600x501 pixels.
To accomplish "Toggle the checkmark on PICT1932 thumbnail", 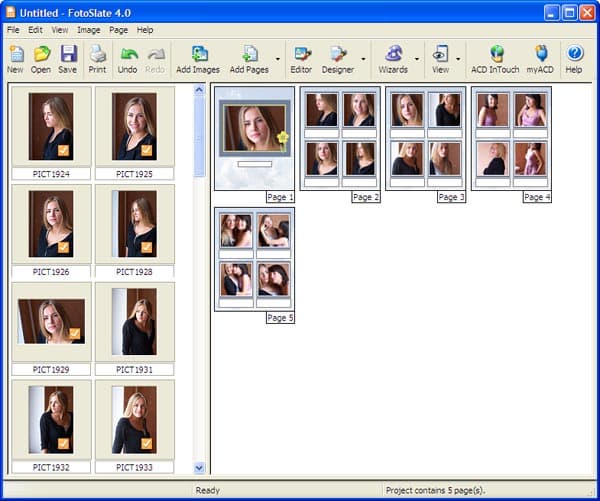I will pyautogui.click(x=64, y=444).
